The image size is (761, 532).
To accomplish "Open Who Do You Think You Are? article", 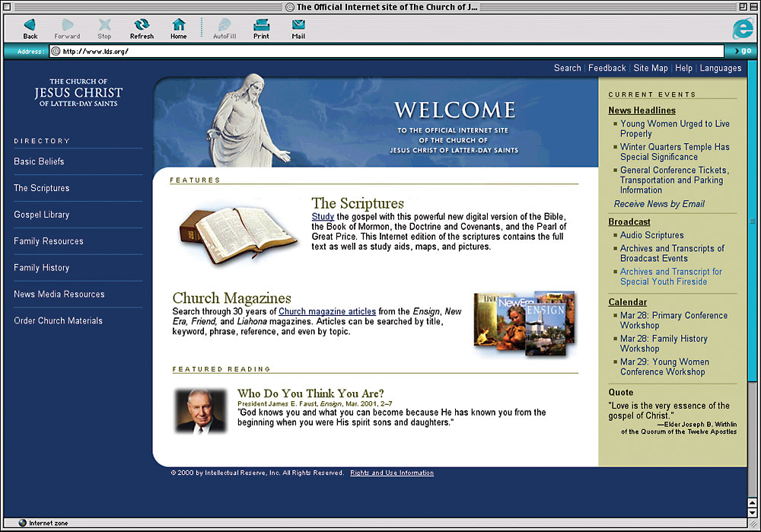I will point(310,393).
